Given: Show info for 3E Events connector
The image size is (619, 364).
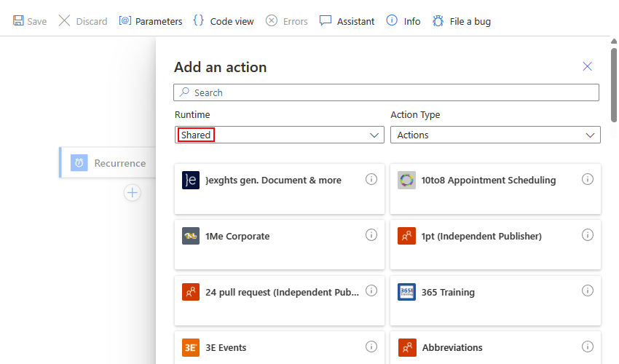Looking at the screenshot, I should coord(371,347).
